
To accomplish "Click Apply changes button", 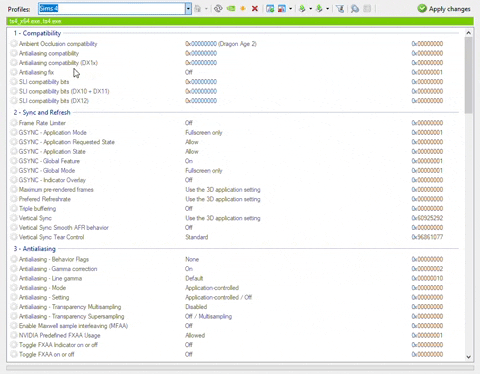I will [x=444, y=9].
